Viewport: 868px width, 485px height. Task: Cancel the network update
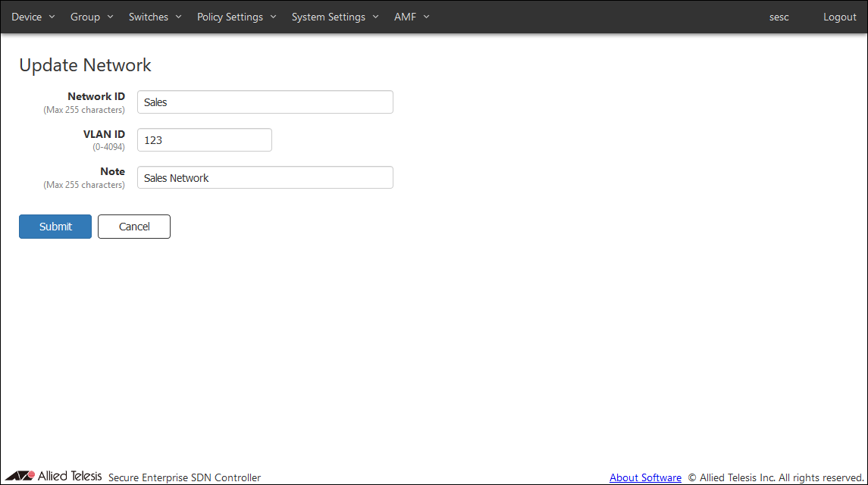[134, 227]
